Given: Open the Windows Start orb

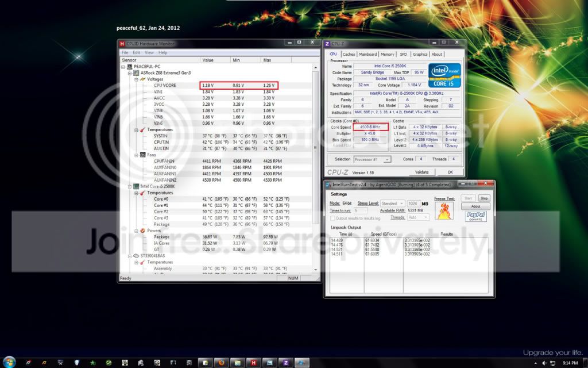Looking at the screenshot, I should pyautogui.click(x=9, y=362).
